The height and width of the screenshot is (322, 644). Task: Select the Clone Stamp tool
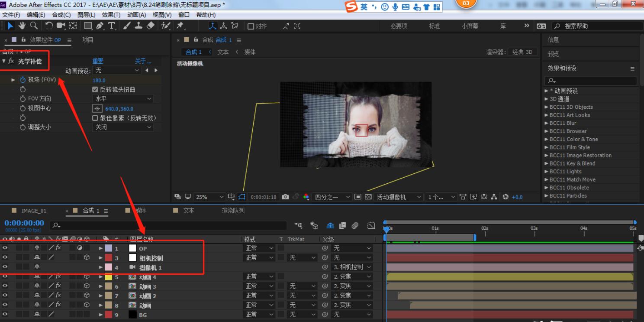(x=138, y=26)
